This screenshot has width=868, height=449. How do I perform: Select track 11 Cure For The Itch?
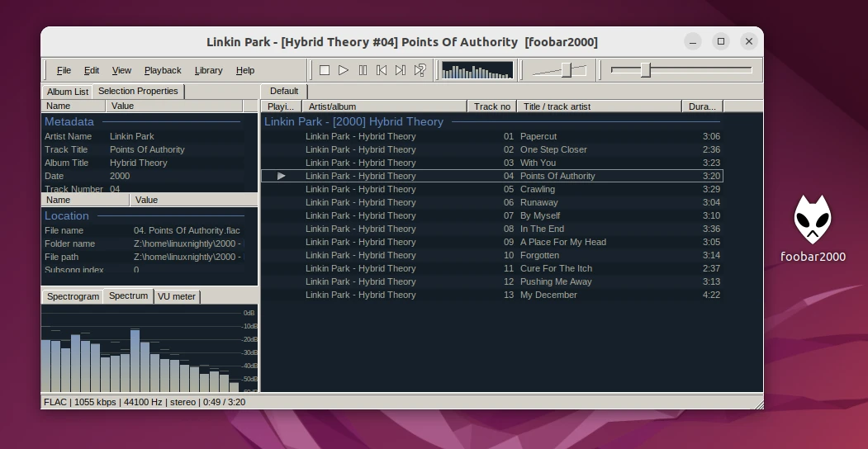click(x=491, y=268)
